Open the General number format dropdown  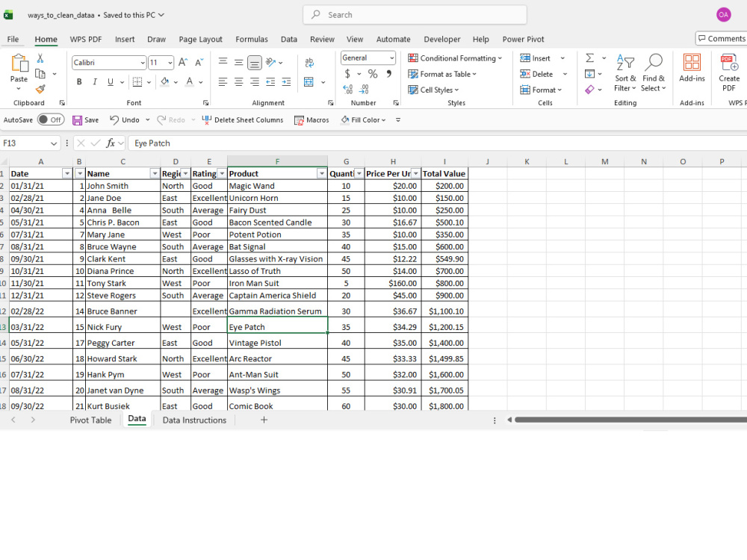click(x=391, y=57)
